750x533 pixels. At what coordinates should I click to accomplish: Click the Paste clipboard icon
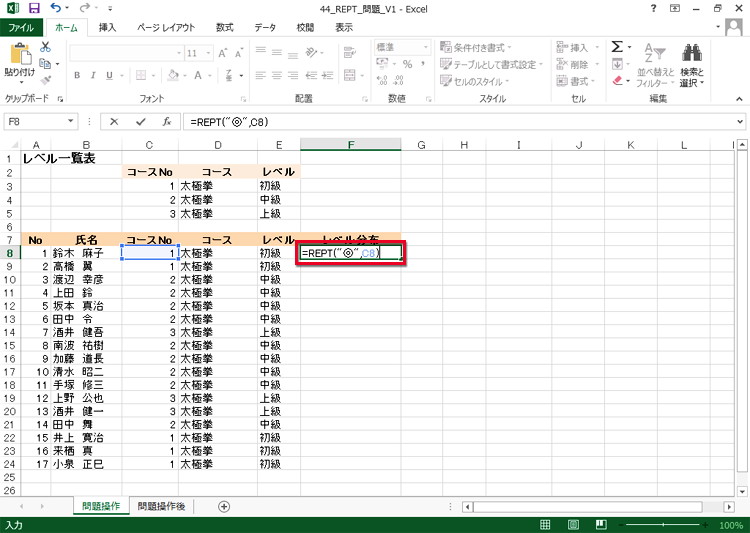pyautogui.click(x=20, y=54)
